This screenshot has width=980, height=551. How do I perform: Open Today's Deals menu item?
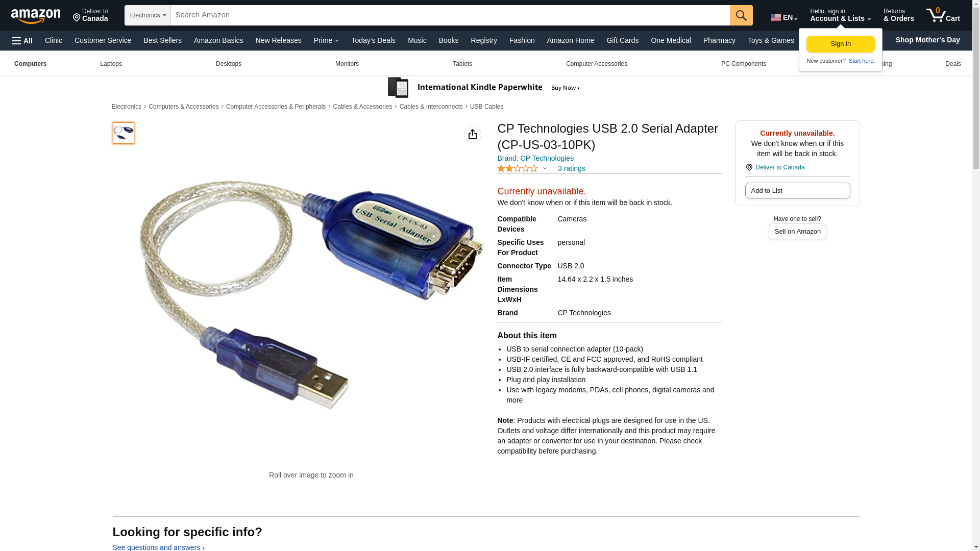373,40
